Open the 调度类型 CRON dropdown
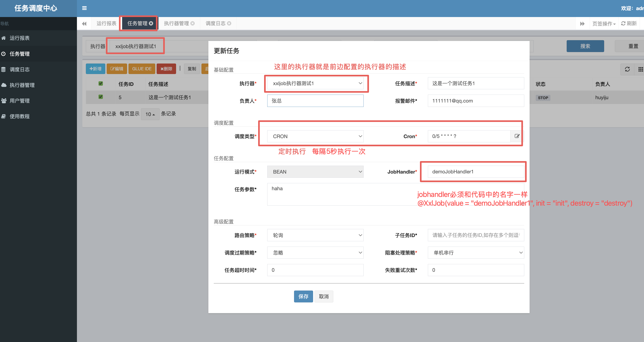 [315, 136]
